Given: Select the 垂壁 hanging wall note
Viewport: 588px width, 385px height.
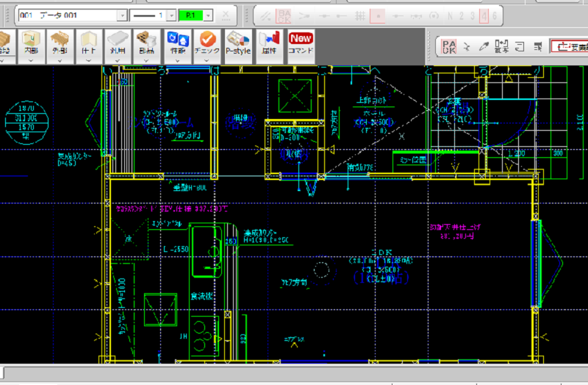Looking at the screenshot, I should pyautogui.click(x=190, y=188).
